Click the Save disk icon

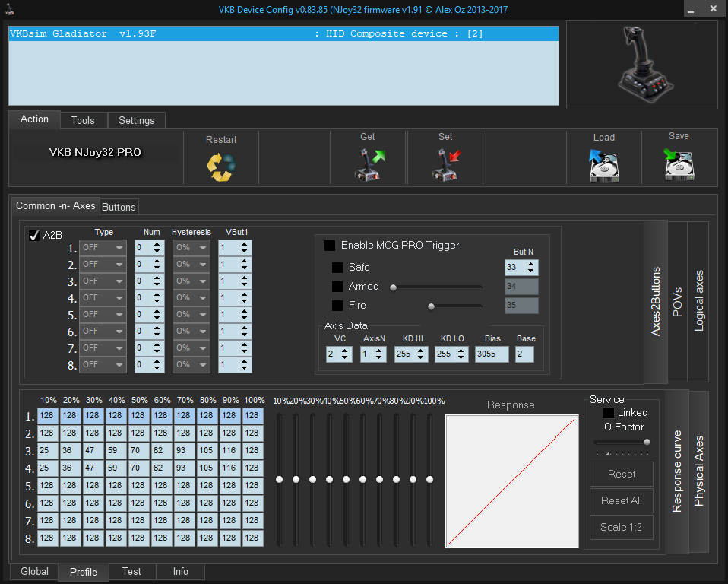click(x=679, y=163)
